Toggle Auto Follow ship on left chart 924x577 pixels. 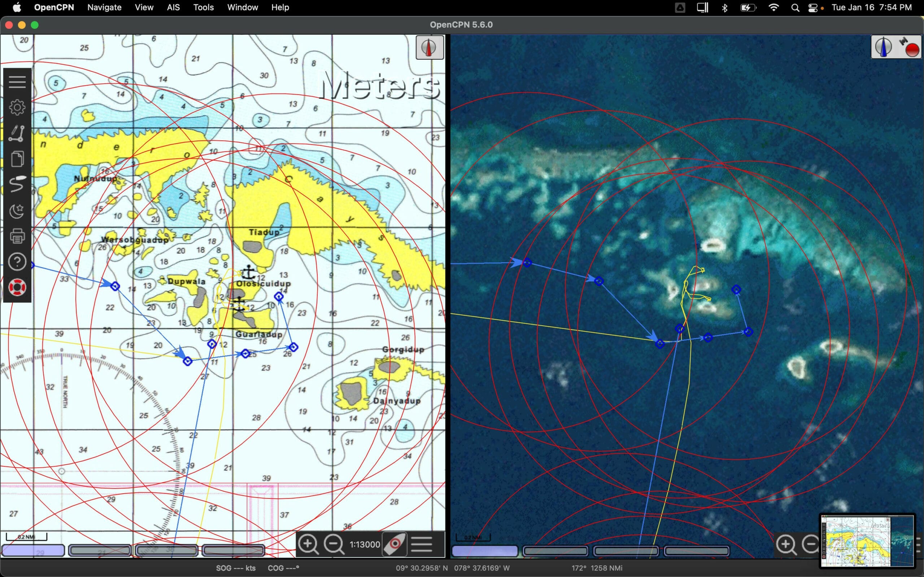(395, 544)
